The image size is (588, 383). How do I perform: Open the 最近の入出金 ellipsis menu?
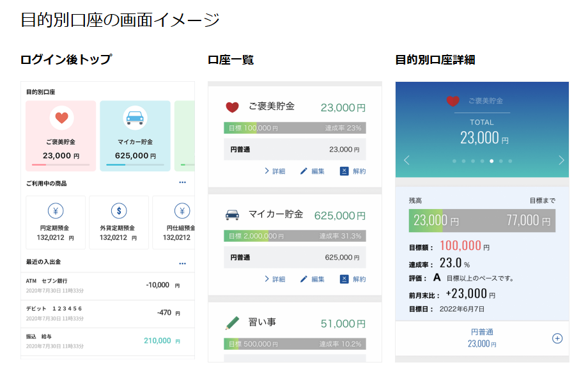182,265
